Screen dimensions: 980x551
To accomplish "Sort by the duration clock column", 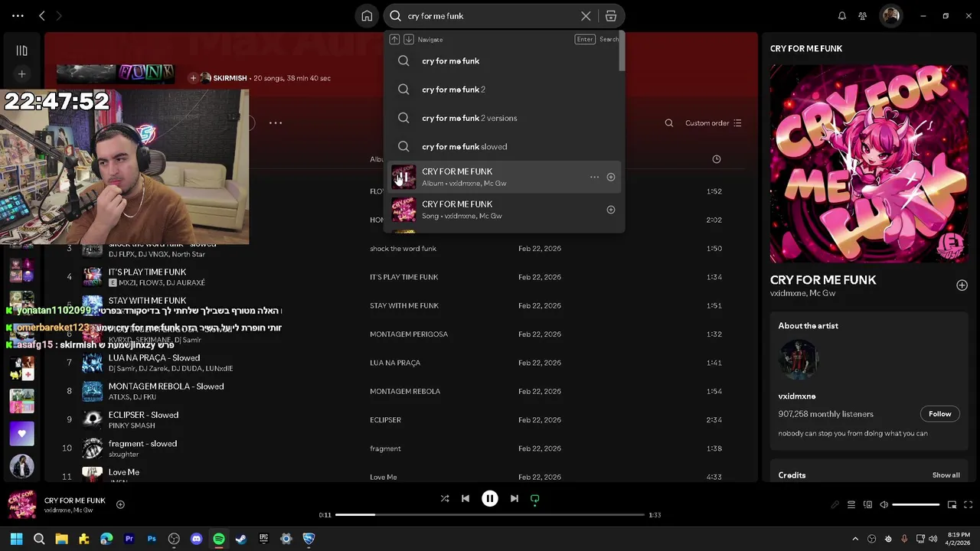I will [x=717, y=159].
